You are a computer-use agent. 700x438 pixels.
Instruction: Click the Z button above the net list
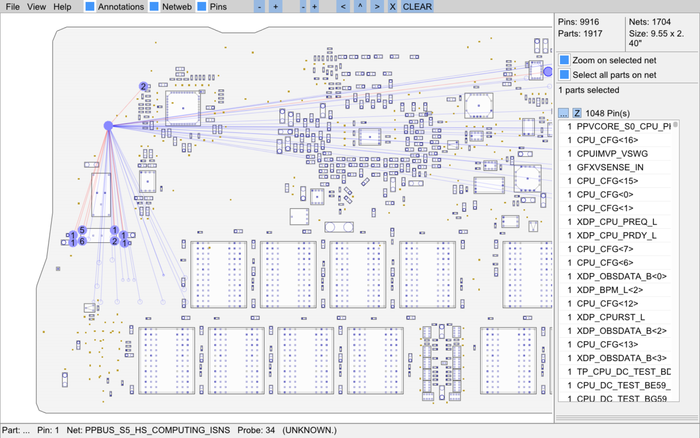tap(577, 113)
